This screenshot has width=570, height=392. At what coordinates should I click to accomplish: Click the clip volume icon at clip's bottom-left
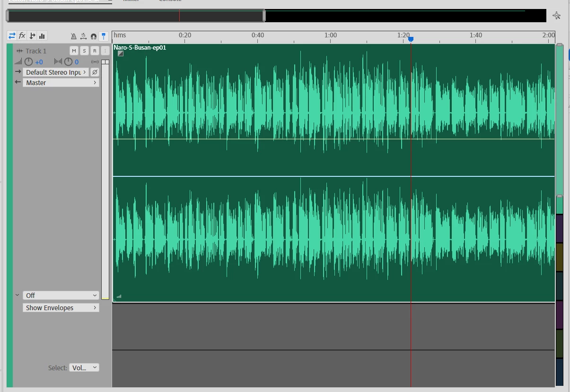tap(119, 296)
